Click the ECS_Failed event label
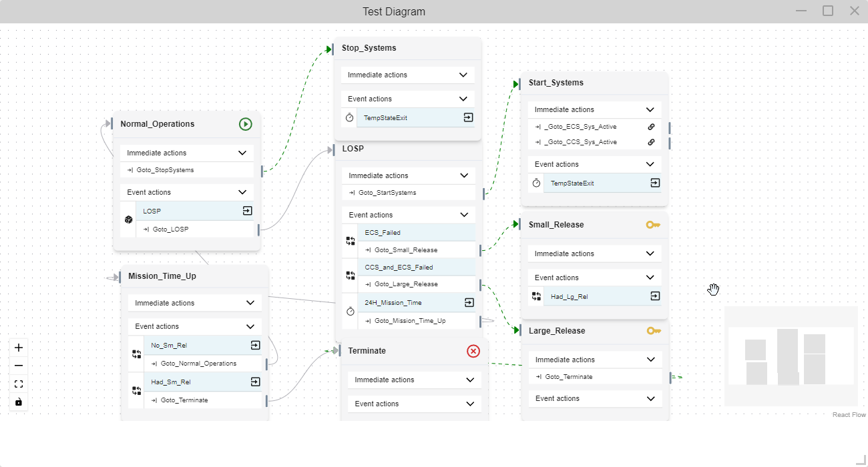 coord(383,233)
